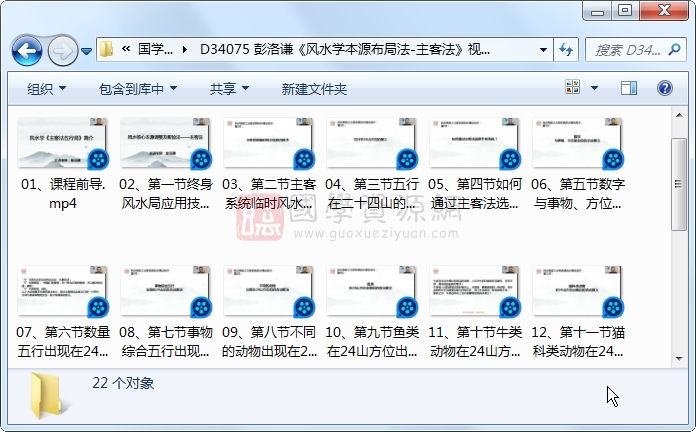
Task: Click 新建文件夹 button
Action: click(314, 89)
